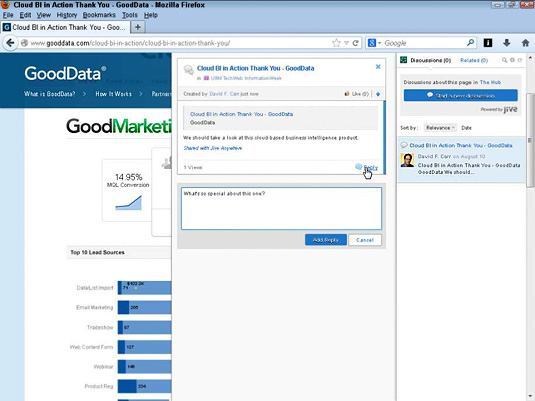The image size is (535, 401).
Task: Switch to the Discussions (0) tab
Action: click(x=430, y=60)
